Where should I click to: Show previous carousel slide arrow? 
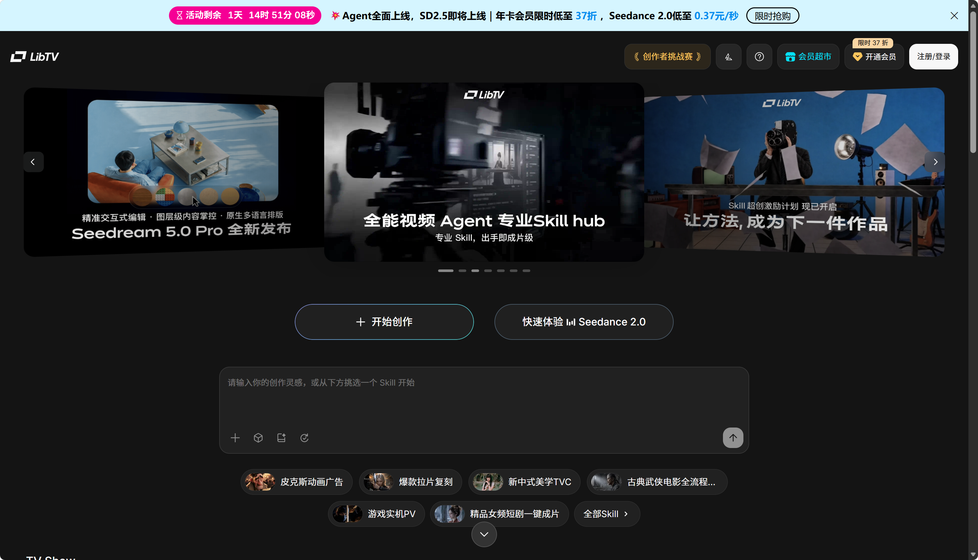tap(33, 162)
